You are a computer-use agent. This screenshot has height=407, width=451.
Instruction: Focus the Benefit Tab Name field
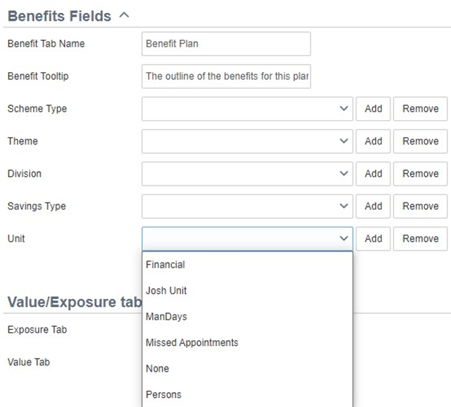[226, 44]
